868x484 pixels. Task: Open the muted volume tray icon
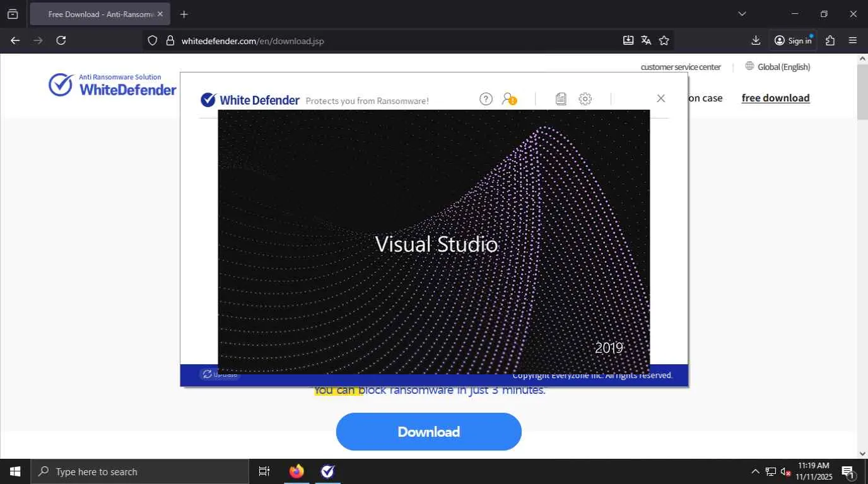pyautogui.click(x=786, y=471)
